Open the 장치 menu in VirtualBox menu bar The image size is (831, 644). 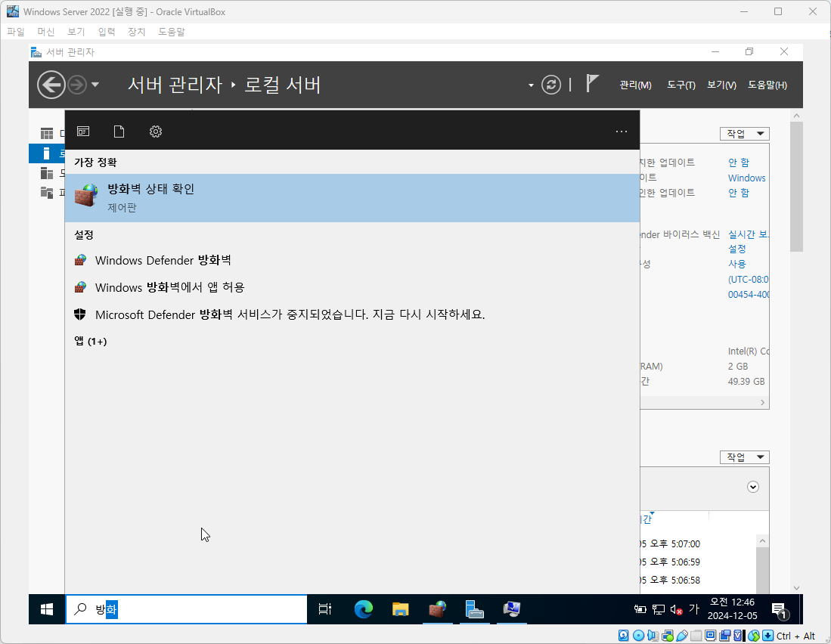point(136,31)
